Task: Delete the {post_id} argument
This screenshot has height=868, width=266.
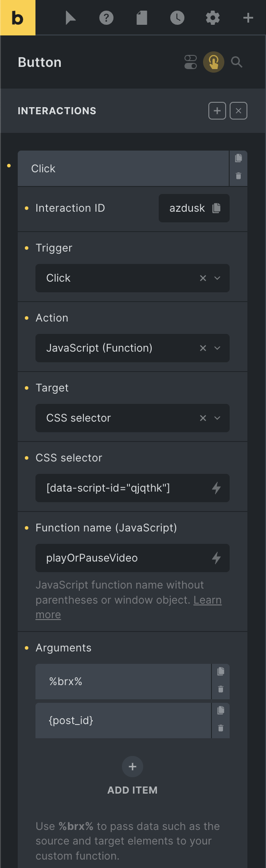Action: point(221,728)
